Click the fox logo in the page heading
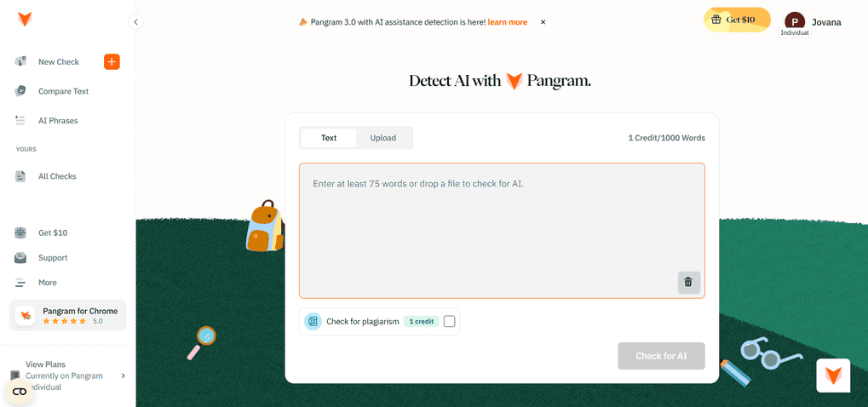 [514, 81]
